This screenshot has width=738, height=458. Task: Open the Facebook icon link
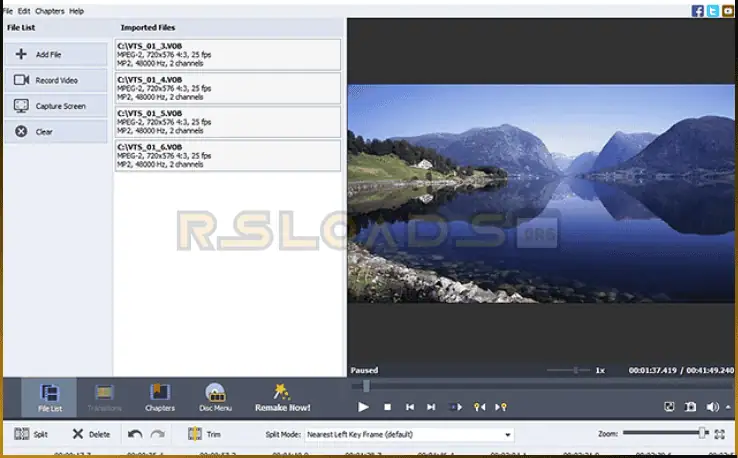tap(697, 10)
